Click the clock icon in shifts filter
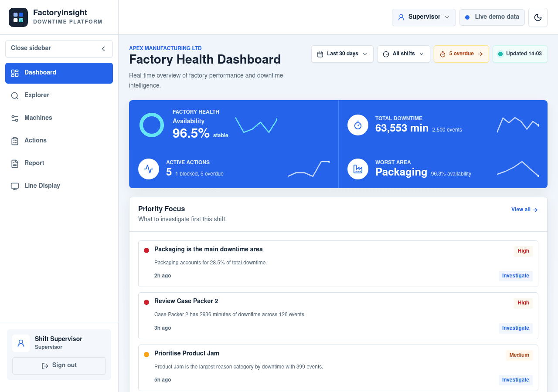Screen dimensions: 558x392 pos(386,54)
